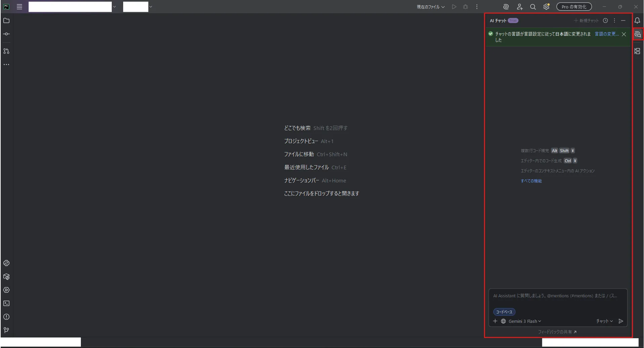Open the Problems tool window icon
This screenshot has height=348, width=644.
coord(6,317)
